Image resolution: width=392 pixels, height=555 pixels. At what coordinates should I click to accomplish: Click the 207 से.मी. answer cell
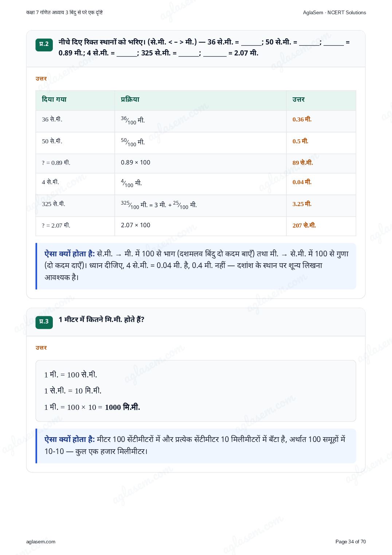(x=321, y=226)
